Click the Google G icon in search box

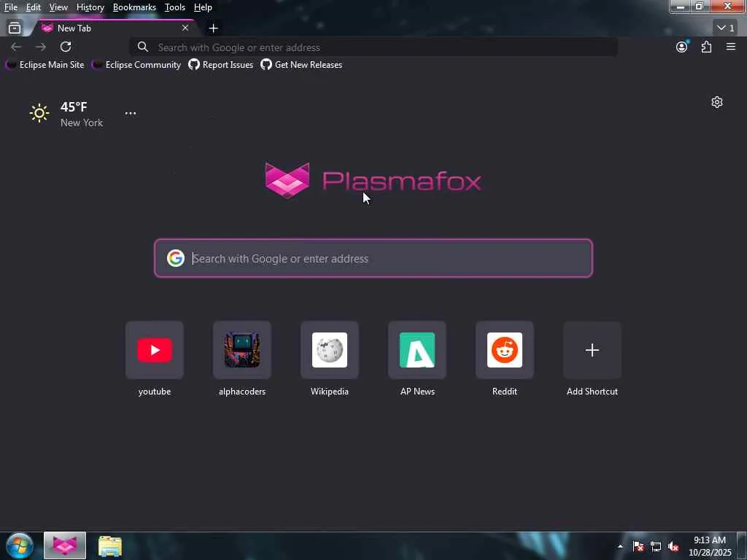(175, 258)
